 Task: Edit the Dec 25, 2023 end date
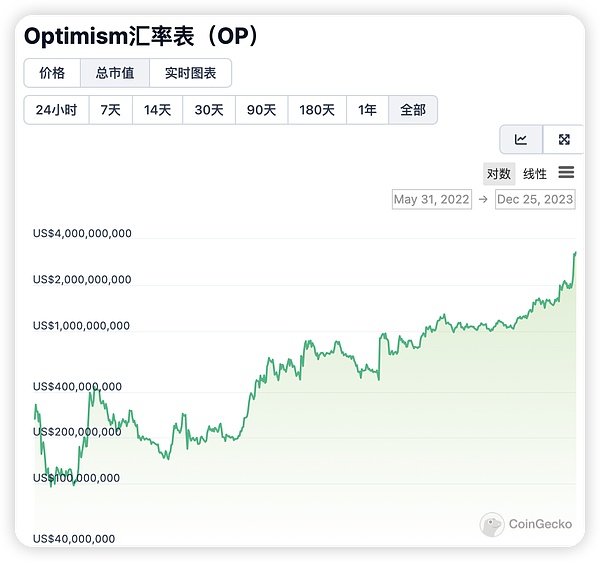tap(535, 199)
